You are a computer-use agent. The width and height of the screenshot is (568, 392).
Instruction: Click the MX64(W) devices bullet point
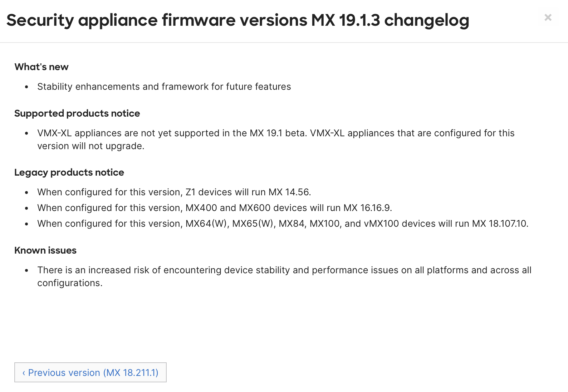[283, 224]
